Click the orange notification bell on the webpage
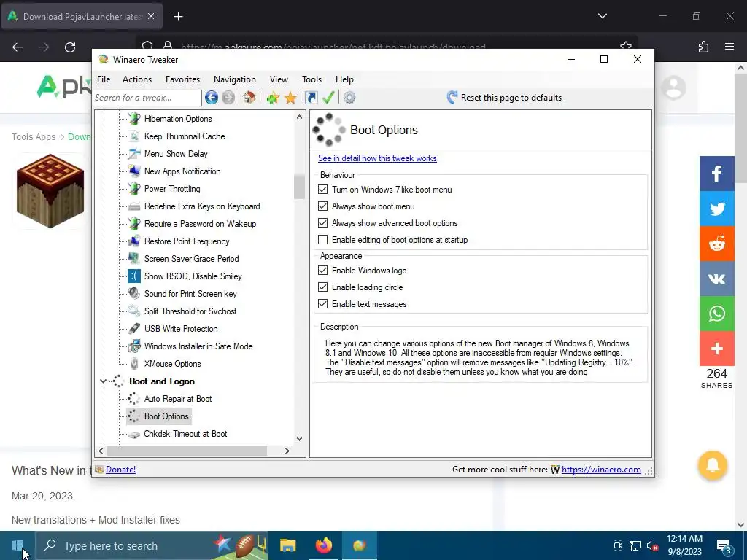Image resolution: width=747 pixels, height=560 pixels. 713,465
